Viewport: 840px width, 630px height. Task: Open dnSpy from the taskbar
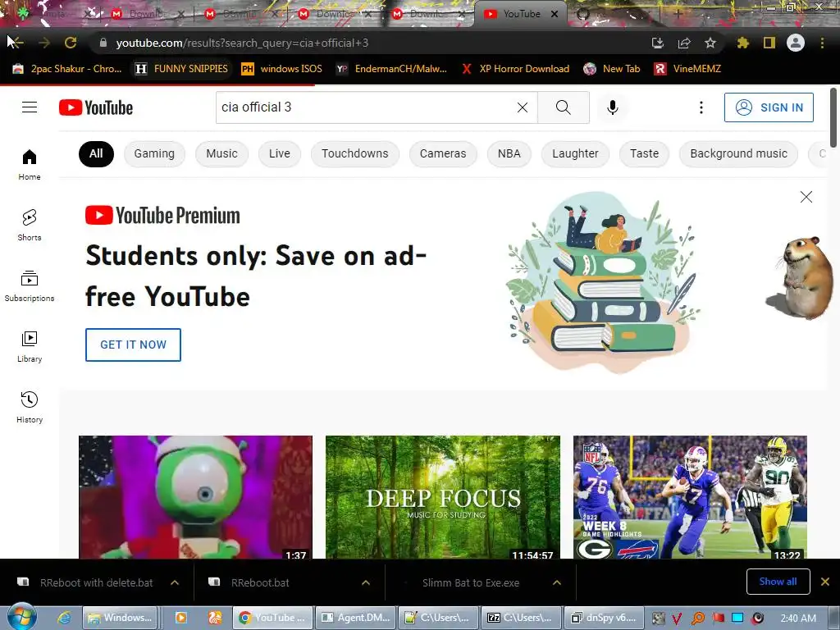tap(603, 618)
